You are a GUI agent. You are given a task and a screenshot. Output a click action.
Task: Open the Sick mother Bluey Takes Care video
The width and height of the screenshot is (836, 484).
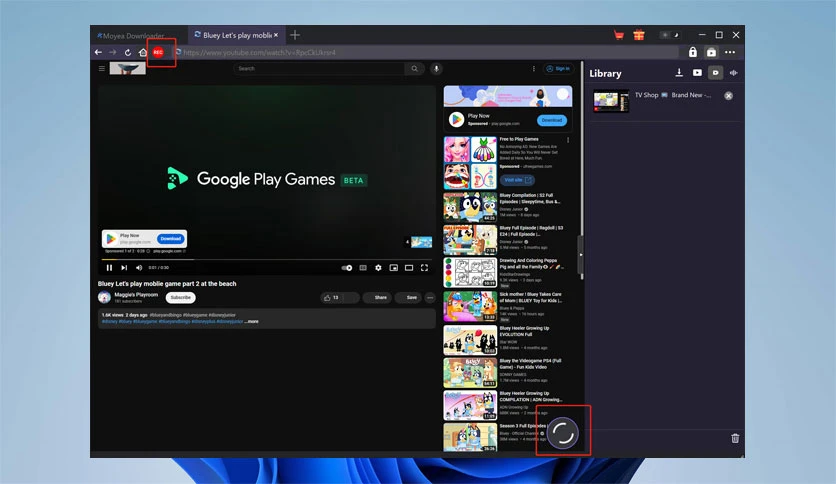pyautogui.click(x=470, y=306)
